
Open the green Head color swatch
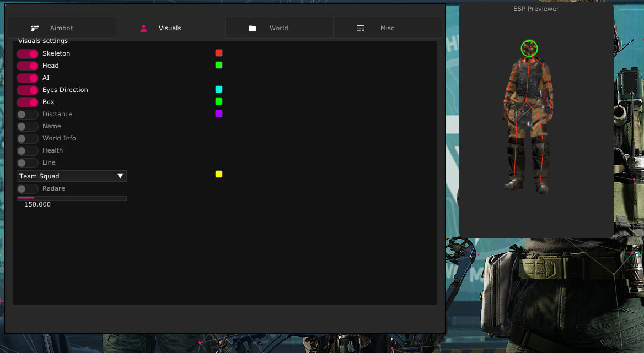[x=219, y=65]
